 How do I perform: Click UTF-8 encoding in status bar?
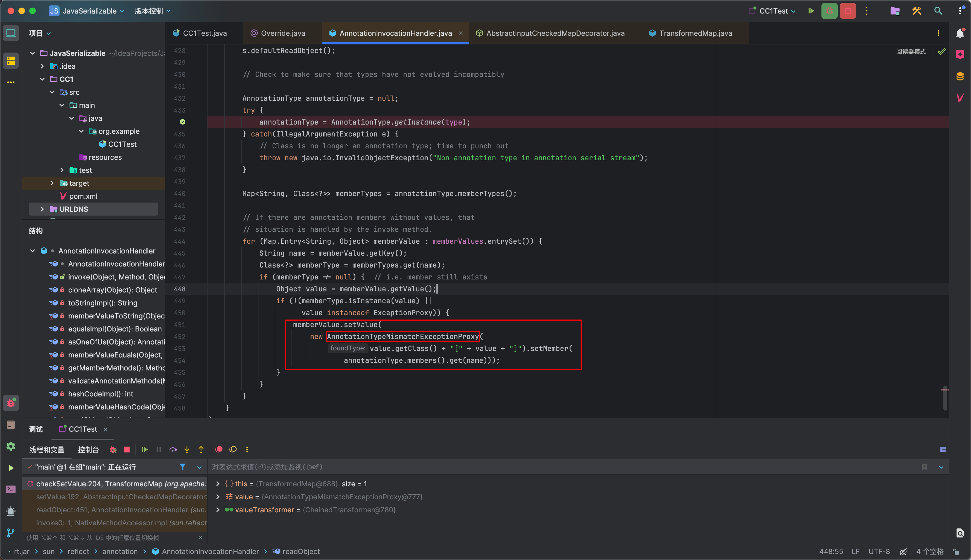pyautogui.click(x=879, y=552)
